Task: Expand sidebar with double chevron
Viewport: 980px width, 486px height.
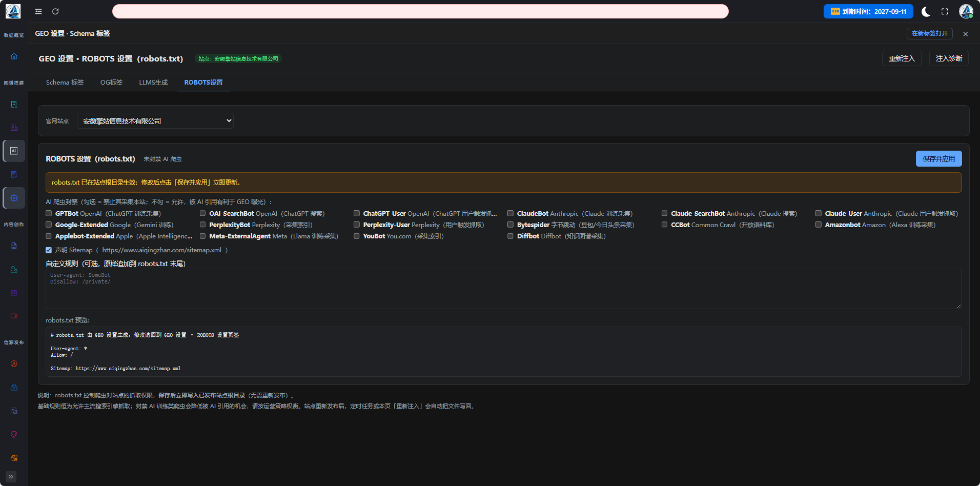Action: tap(11, 477)
